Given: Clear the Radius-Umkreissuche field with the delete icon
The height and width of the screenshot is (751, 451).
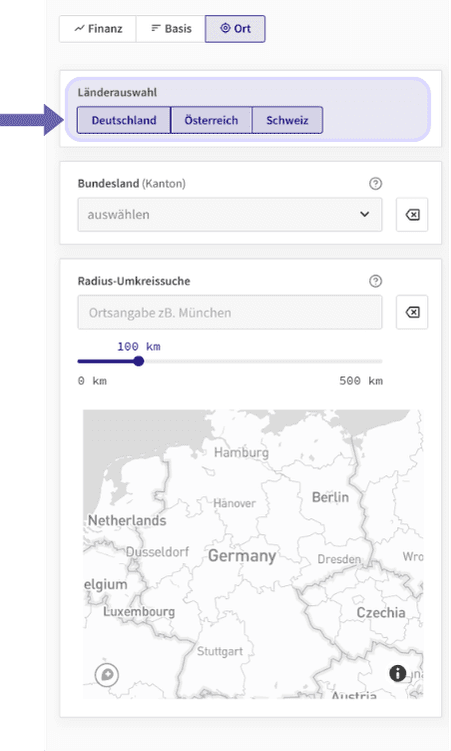Looking at the screenshot, I should 412,312.
